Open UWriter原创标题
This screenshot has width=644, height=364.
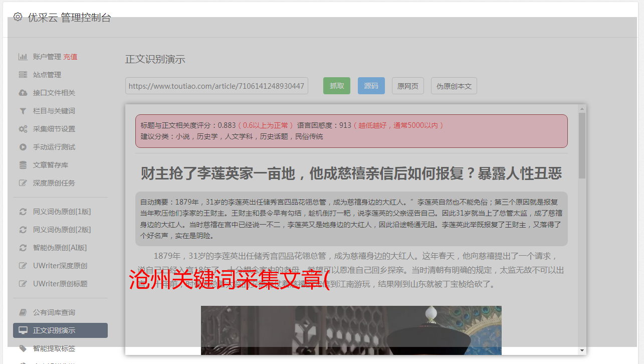[x=60, y=284]
